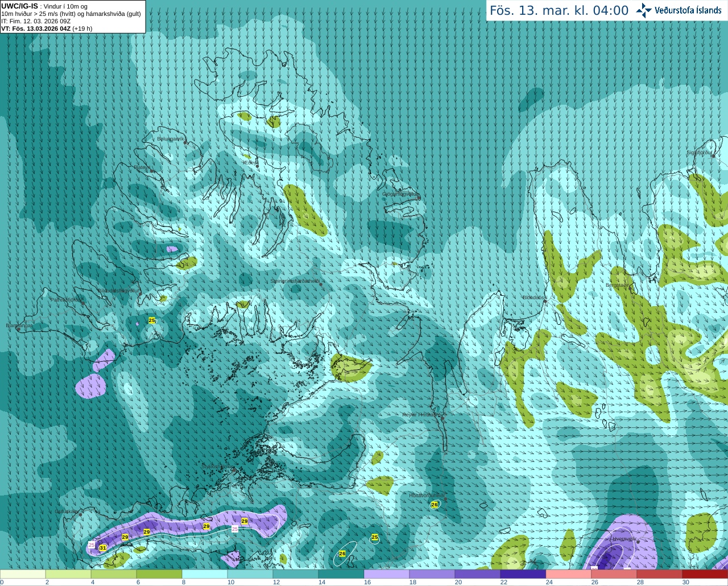Click the Hveravellir station label
This screenshot has width=728, height=586.
click(x=624, y=539)
